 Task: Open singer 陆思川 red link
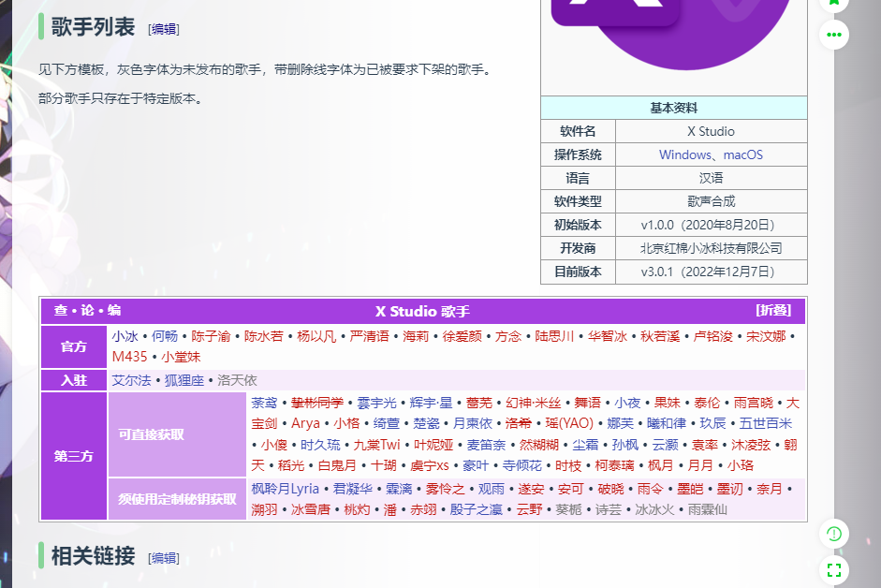pos(554,336)
